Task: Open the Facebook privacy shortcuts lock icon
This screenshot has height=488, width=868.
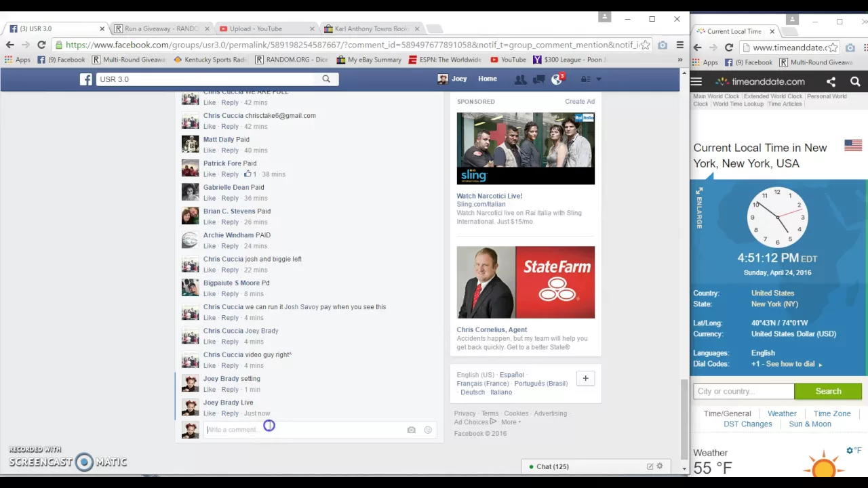Action: point(585,79)
